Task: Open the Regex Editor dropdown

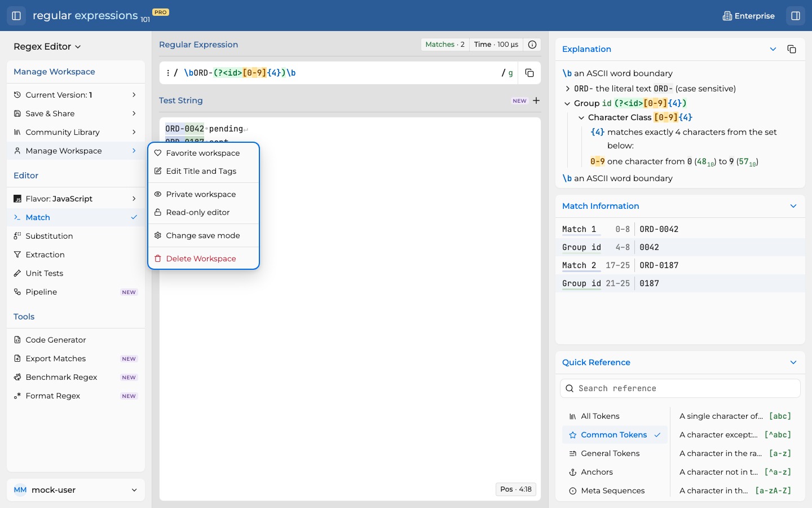Action: pyautogui.click(x=47, y=46)
